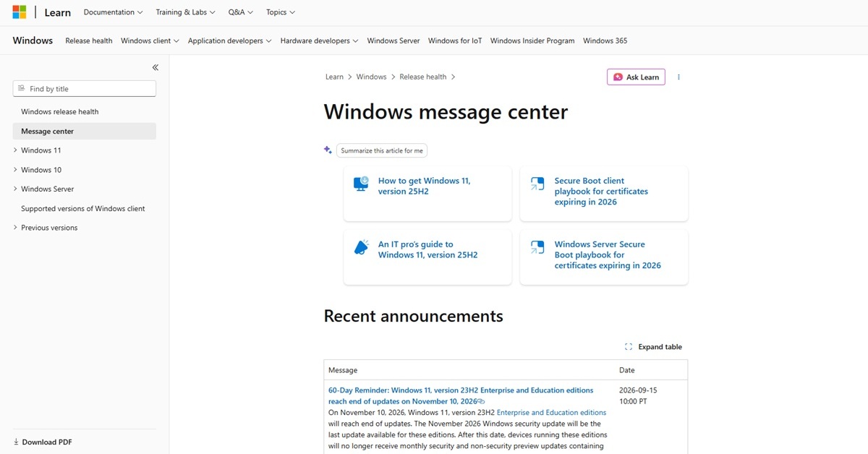Expand the Windows 11 tree node
Viewport: 868px width, 454px height.
click(15, 150)
